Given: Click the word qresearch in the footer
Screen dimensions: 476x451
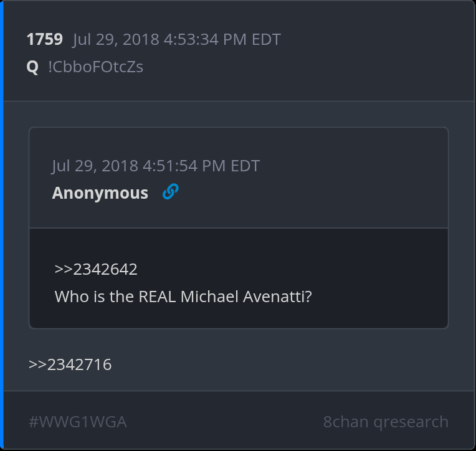Looking at the screenshot, I should (x=411, y=422).
